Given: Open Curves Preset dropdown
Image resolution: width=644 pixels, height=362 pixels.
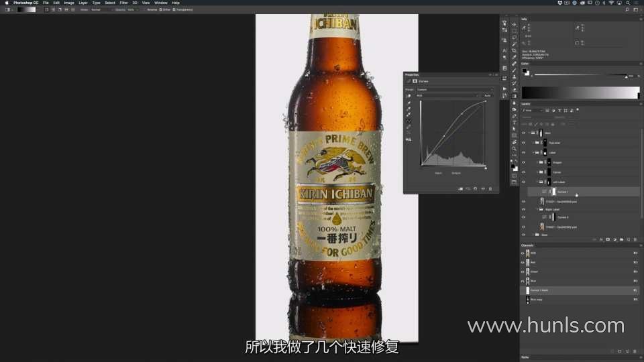Looking at the screenshot, I should tap(454, 89).
